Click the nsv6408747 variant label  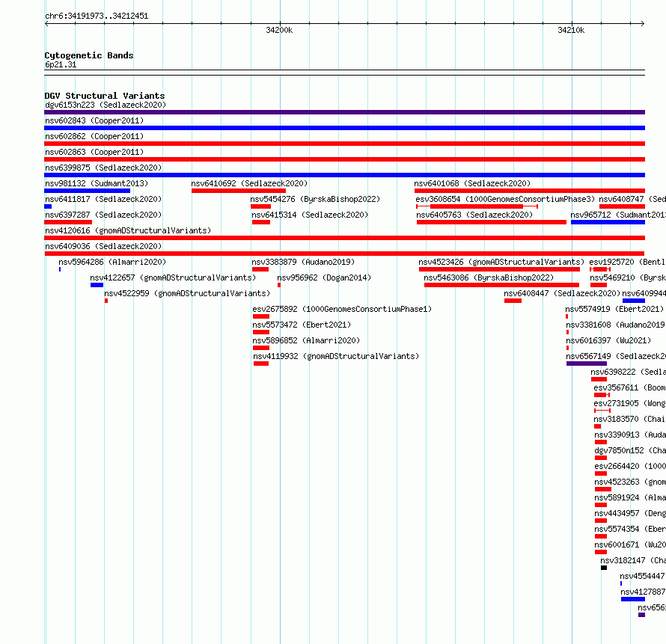point(632,199)
